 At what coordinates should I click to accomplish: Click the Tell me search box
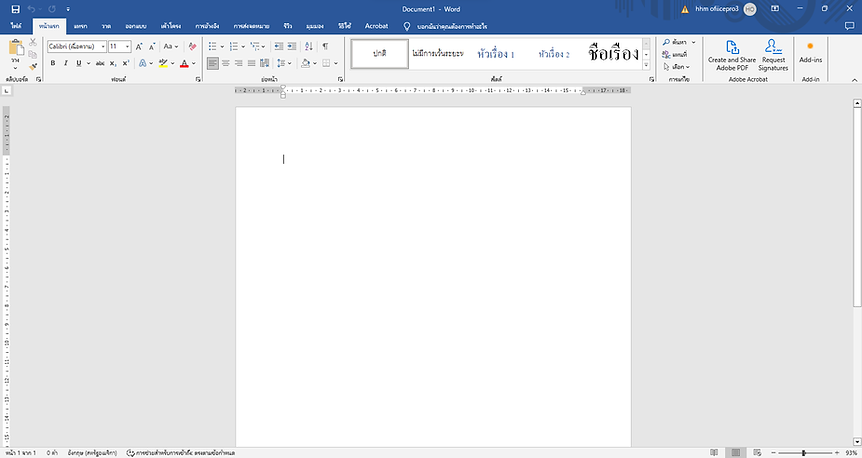tap(445, 26)
